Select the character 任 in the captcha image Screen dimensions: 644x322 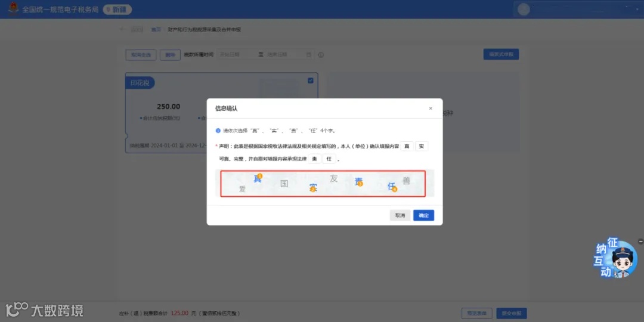click(392, 187)
